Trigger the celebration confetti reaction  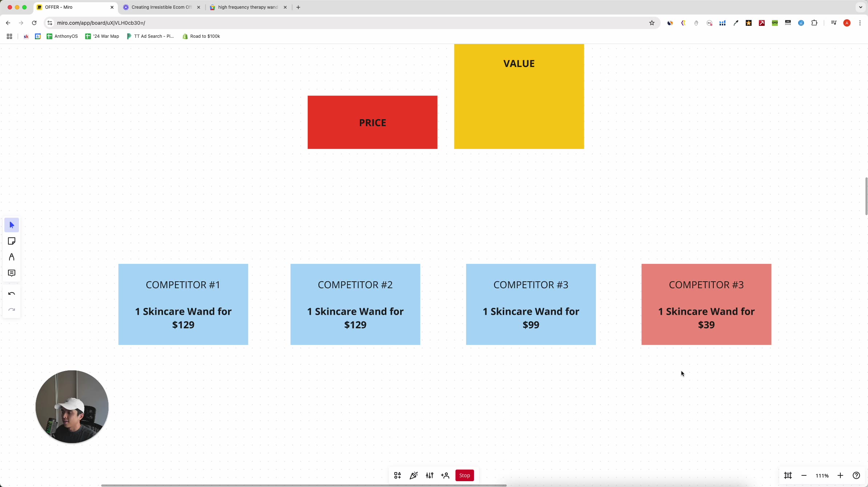click(x=414, y=475)
